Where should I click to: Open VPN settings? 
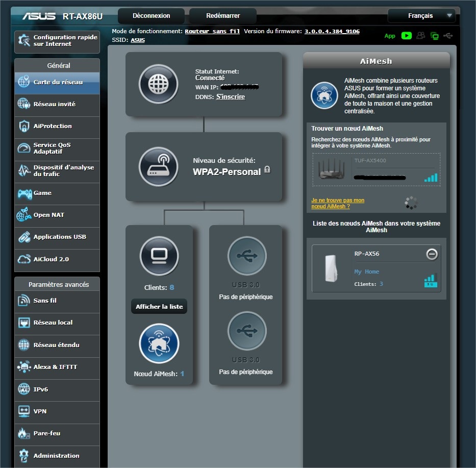pyautogui.click(x=57, y=412)
